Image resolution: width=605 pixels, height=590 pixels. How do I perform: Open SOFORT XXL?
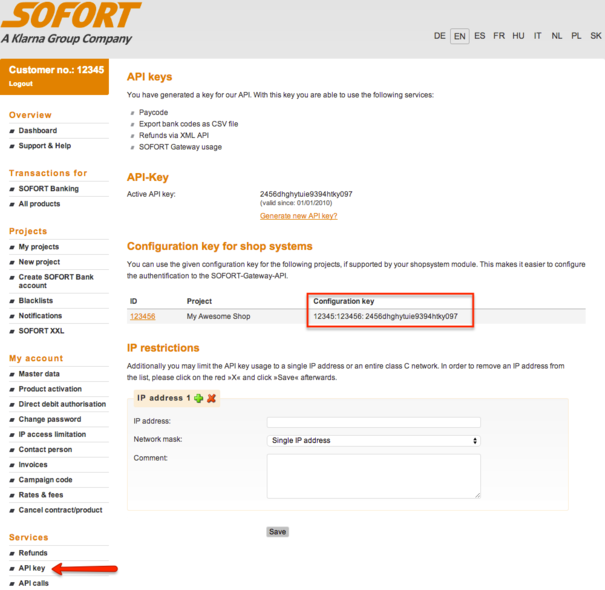[41, 331]
